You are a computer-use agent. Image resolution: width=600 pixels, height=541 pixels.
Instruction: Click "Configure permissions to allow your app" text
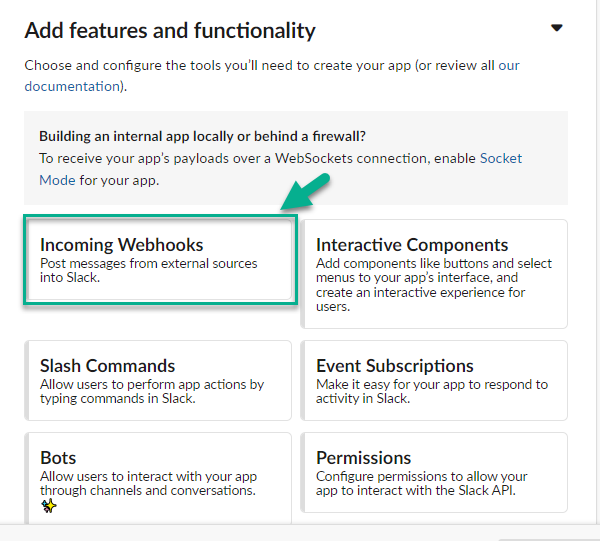point(421,476)
